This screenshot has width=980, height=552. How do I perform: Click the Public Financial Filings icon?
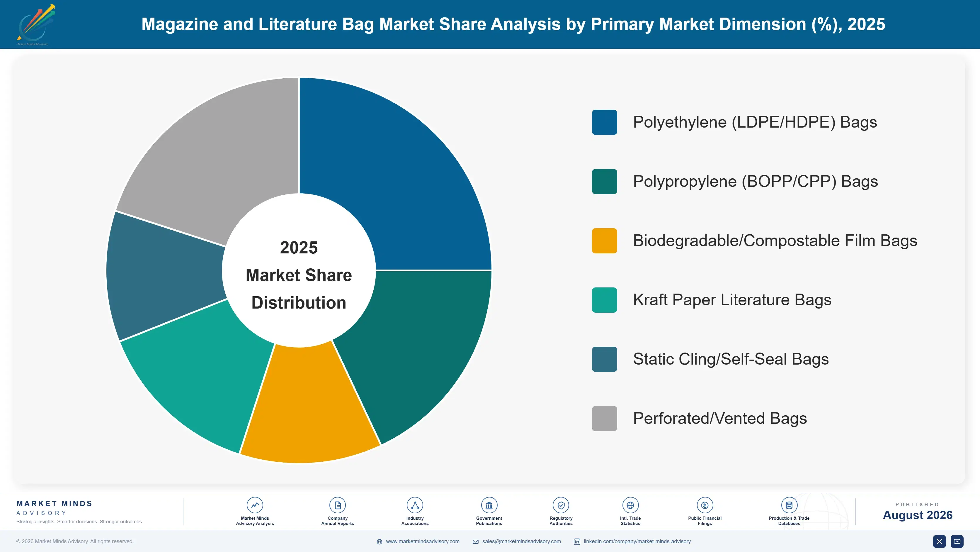[x=705, y=505]
